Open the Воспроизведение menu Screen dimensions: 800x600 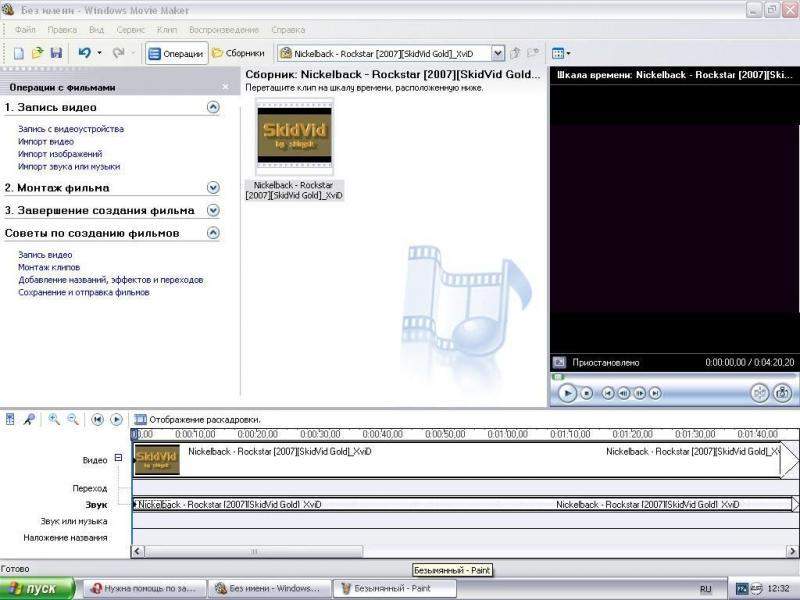coord(224,30)
